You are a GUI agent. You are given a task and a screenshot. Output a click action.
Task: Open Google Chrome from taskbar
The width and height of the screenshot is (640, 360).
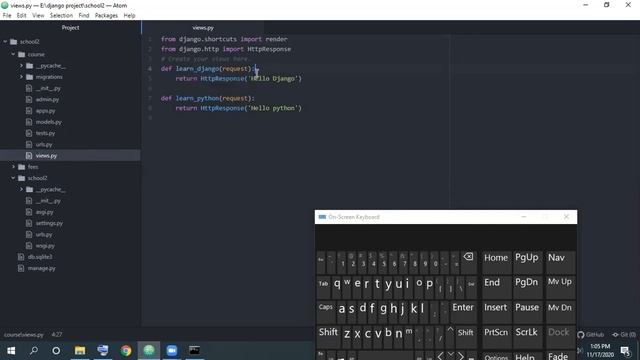tap(126, 350)
